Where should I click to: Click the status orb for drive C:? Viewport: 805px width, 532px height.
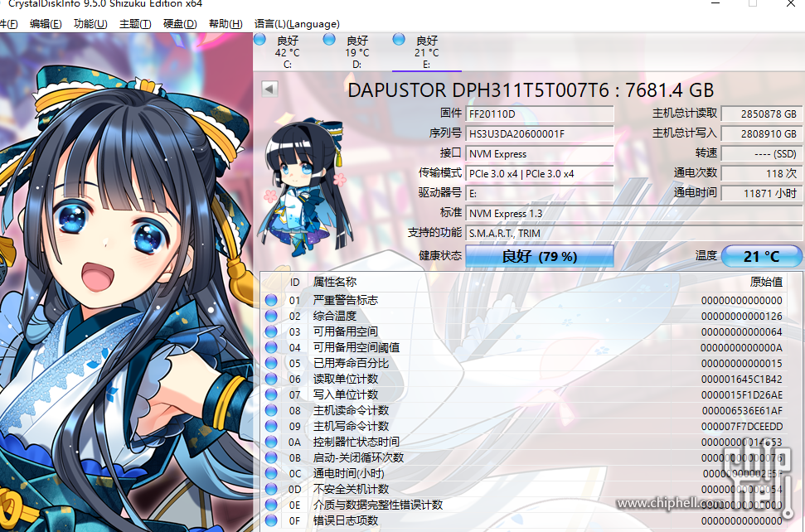[259, 39]
